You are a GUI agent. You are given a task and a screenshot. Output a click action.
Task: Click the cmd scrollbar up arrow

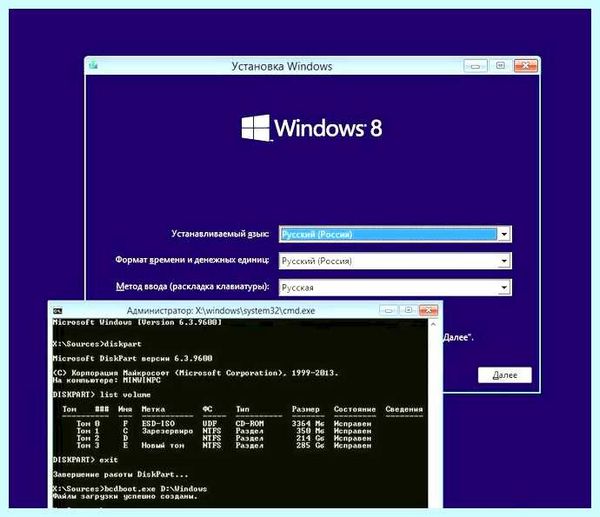433,325
